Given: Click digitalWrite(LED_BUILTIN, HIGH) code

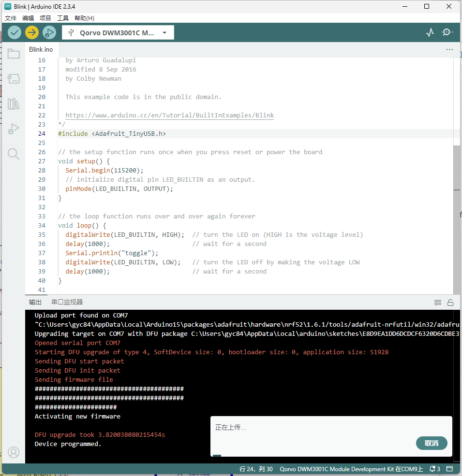Looking at the screenshot, I should 125,235.
